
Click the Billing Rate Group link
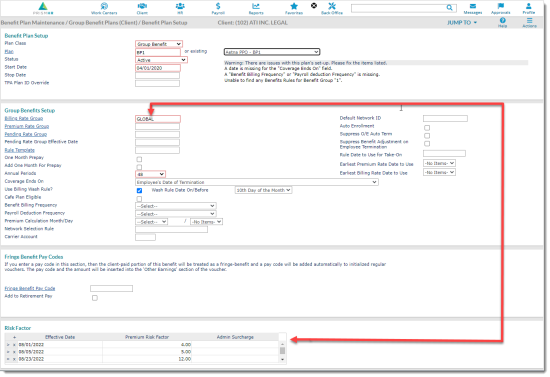tap(24, 119)
